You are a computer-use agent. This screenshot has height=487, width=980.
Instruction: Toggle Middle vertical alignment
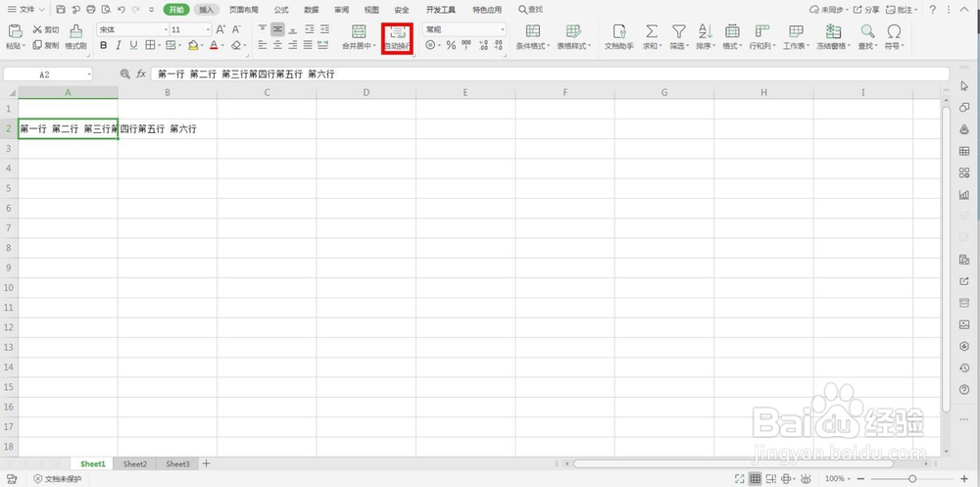pos(277,29)
